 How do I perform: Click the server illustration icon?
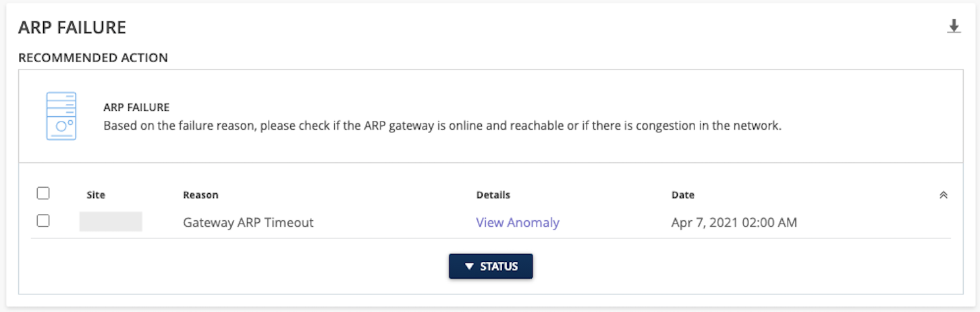point(61,116)
